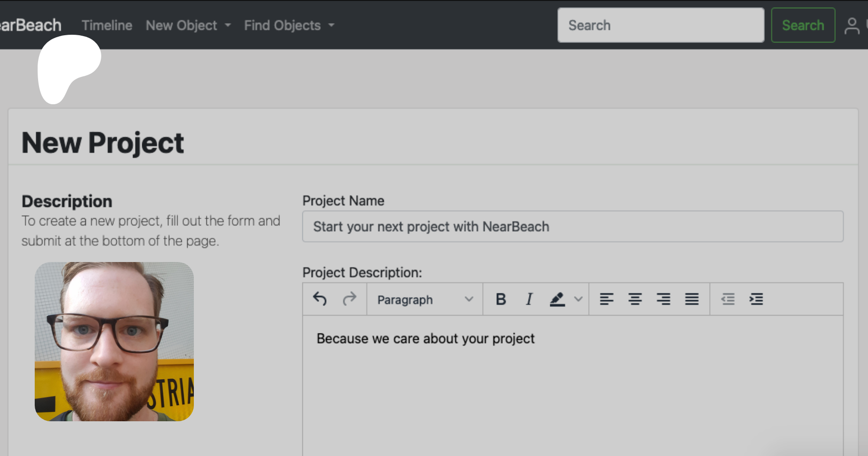This screenshot has width=868, height=456.
Task: Align text right
Action: click(x=663, y=299)
